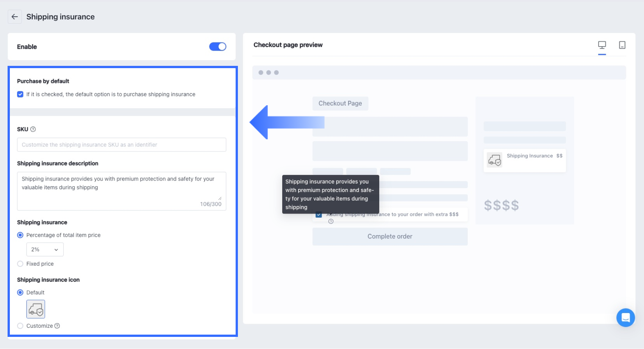This screenshot has height=349, width=644.
Task: Select the Fixed price option
Action: pos(20,264)
